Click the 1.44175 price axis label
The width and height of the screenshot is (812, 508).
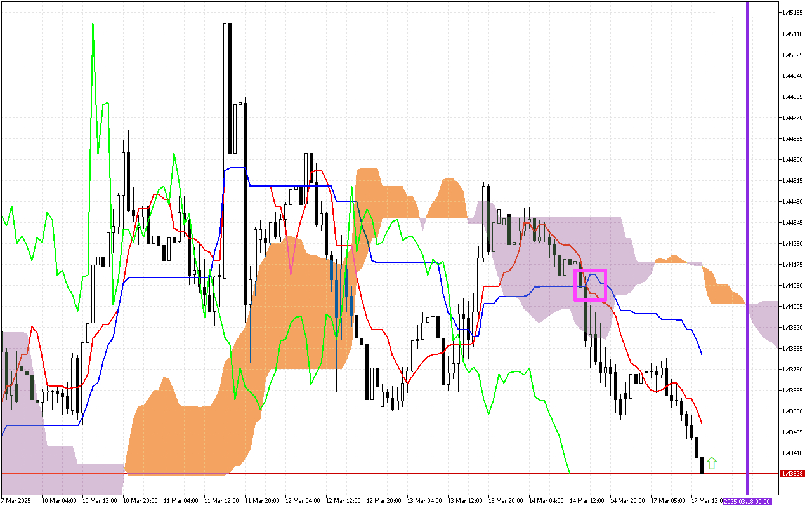coord(792,264)
